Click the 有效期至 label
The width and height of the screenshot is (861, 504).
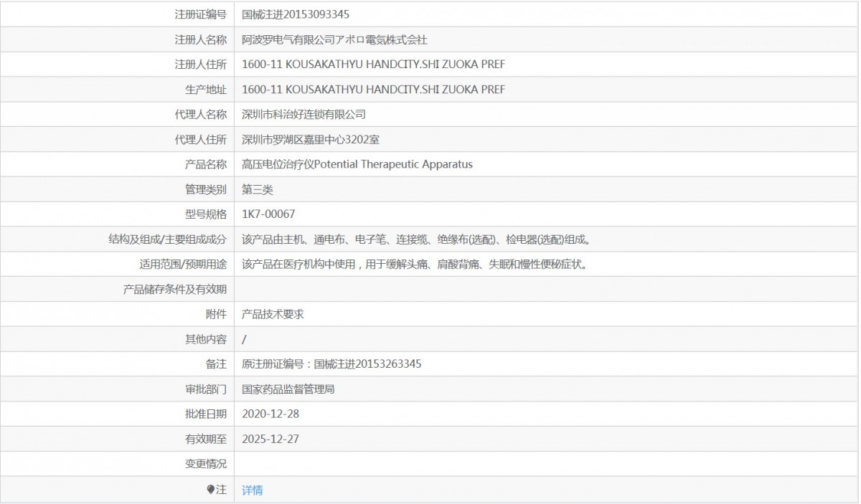click(x=206, y=439)
